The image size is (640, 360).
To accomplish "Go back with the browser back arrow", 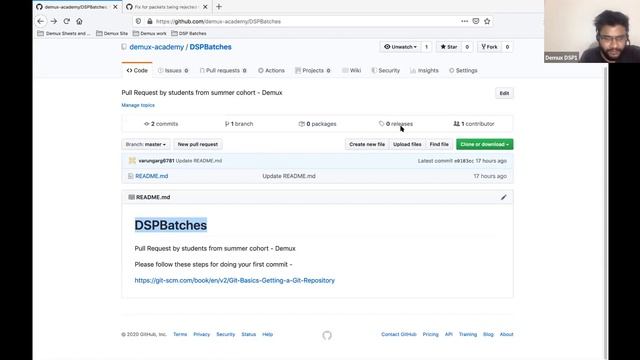I will (x=40, y=21).
